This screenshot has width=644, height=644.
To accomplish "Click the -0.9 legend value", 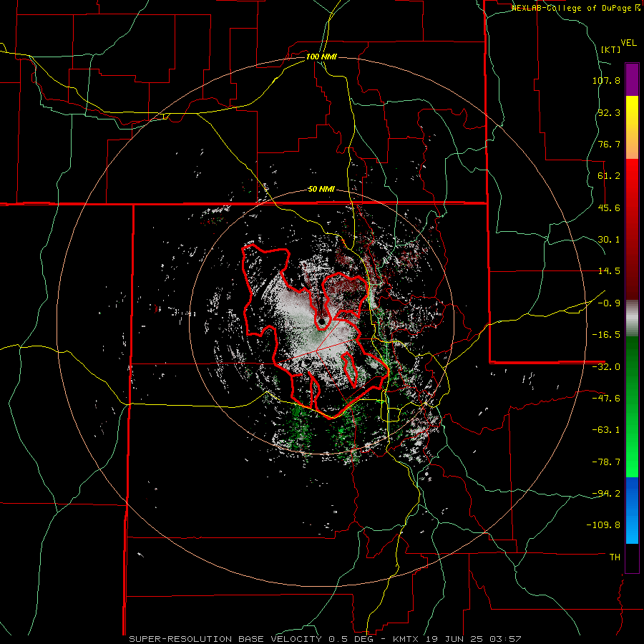I will (609, 303).
